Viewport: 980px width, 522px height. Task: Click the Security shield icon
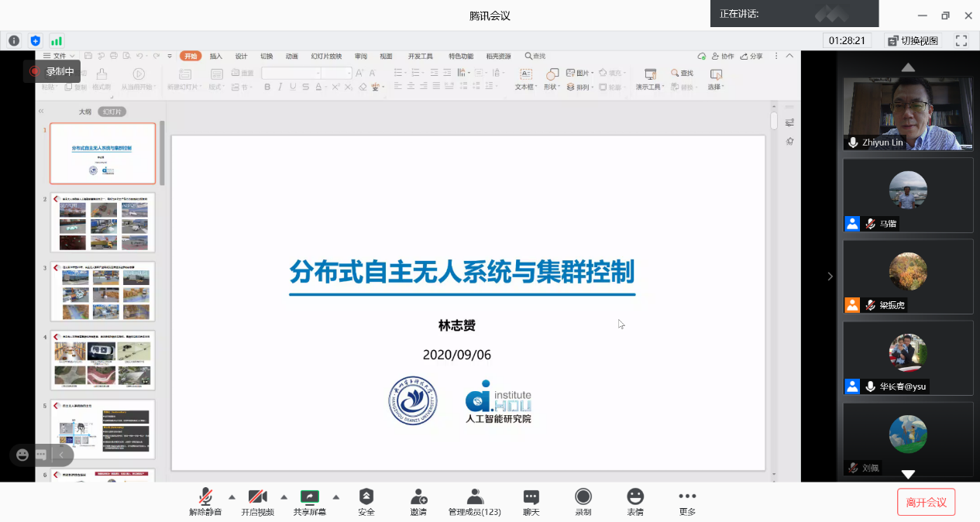(366, 497)
